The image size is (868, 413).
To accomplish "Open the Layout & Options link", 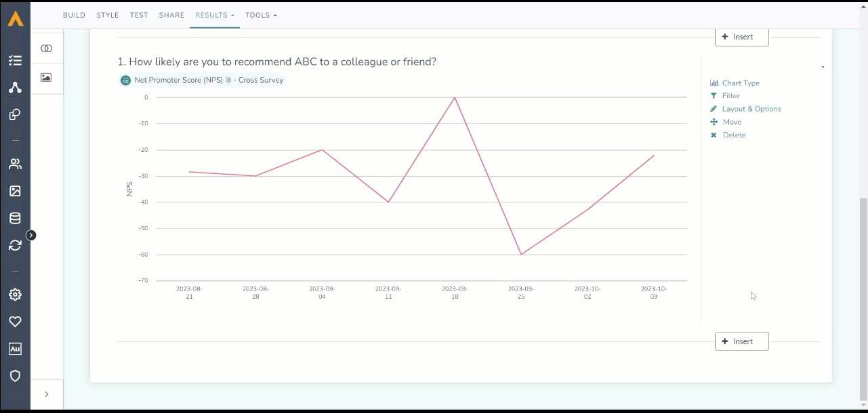I will coord(751,108).
